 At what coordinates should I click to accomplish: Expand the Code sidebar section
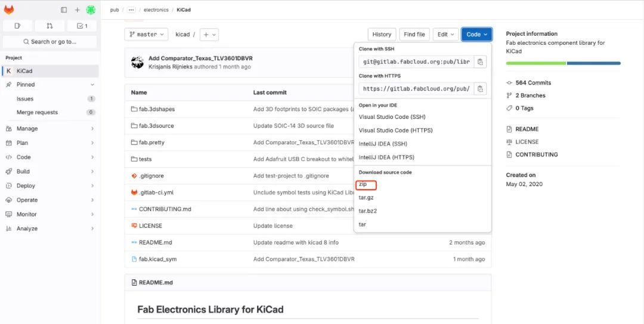point(51,157)
